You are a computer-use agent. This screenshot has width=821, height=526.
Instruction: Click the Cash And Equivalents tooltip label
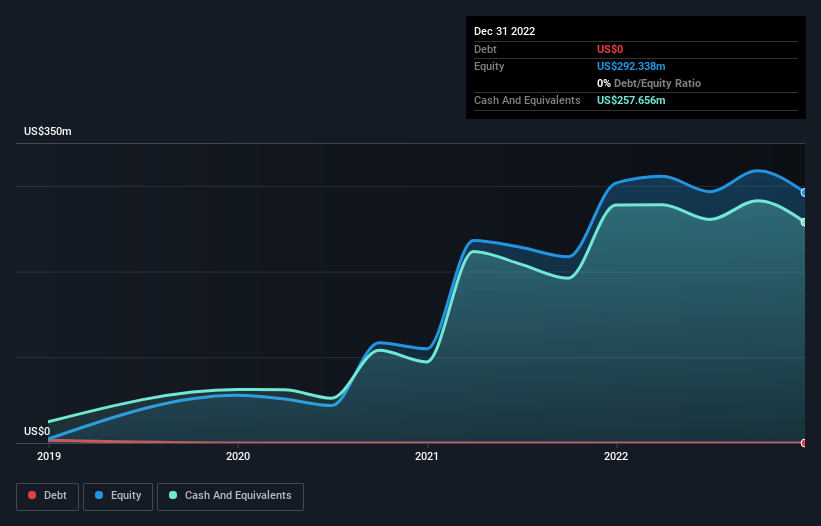tap(527, 100)
